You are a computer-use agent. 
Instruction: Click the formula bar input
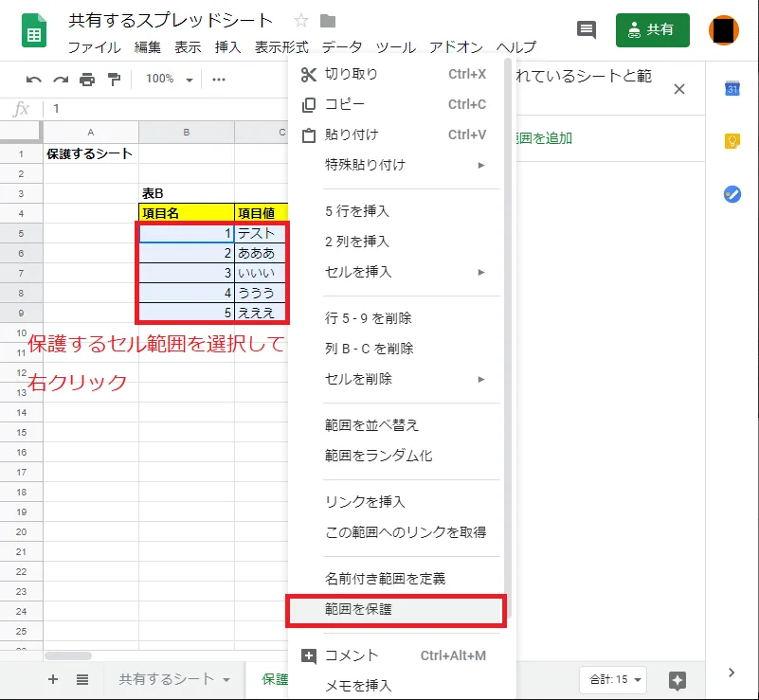[x=167, y=108]
